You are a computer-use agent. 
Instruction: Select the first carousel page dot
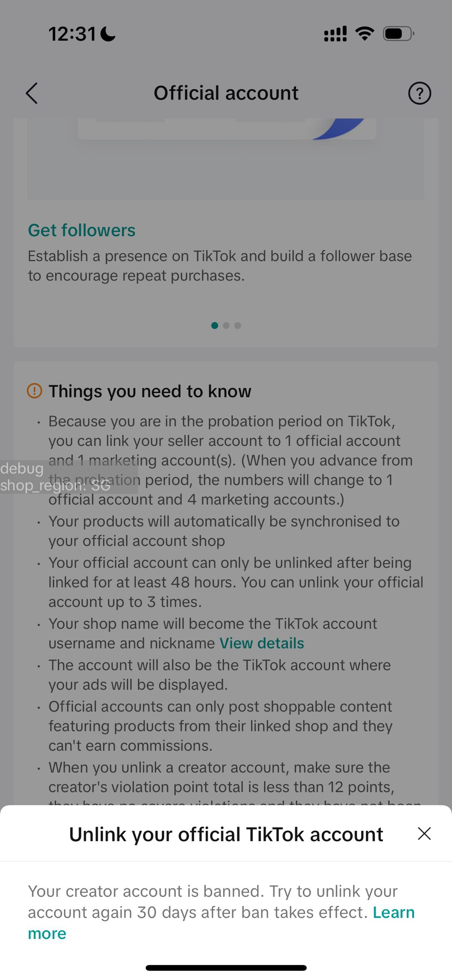click(215, 325)
